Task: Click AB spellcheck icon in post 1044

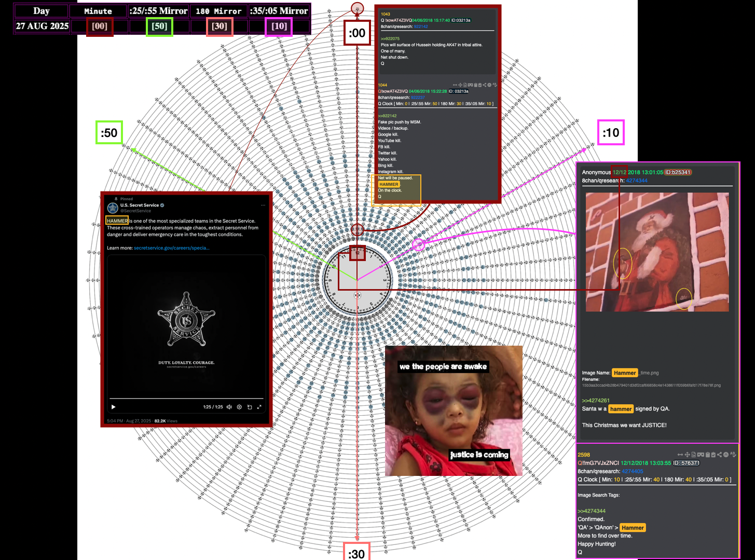Action: click(495, 85)
